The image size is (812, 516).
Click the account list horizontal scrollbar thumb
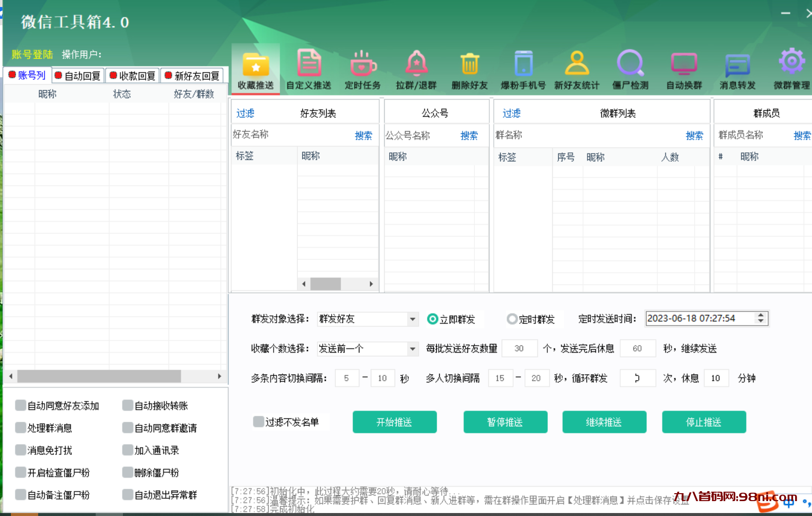coord(99,376)
